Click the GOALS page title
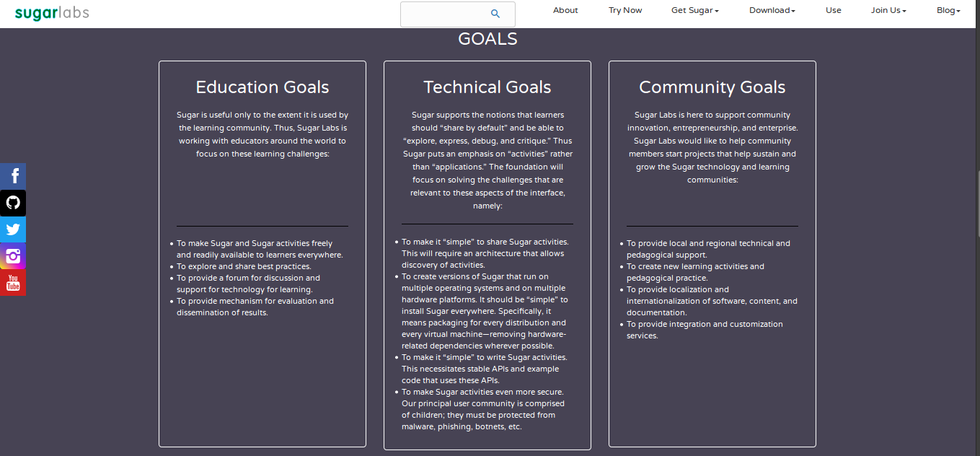 (487, 39)
